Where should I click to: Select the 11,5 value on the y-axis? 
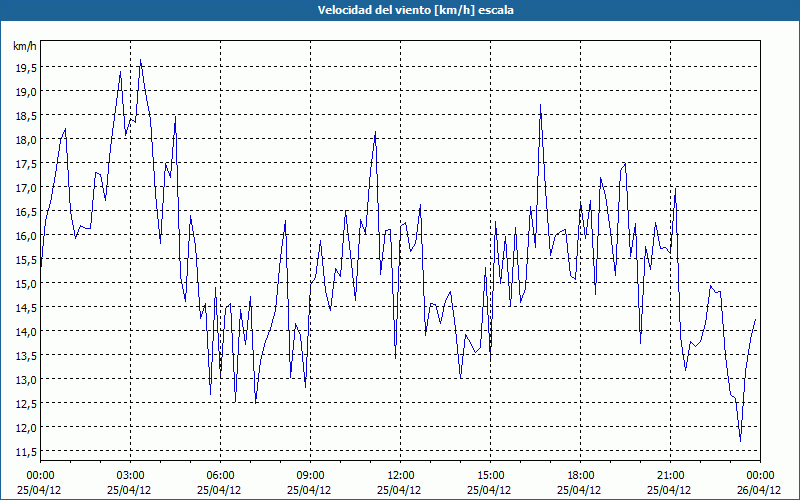[x=25, y=451]
